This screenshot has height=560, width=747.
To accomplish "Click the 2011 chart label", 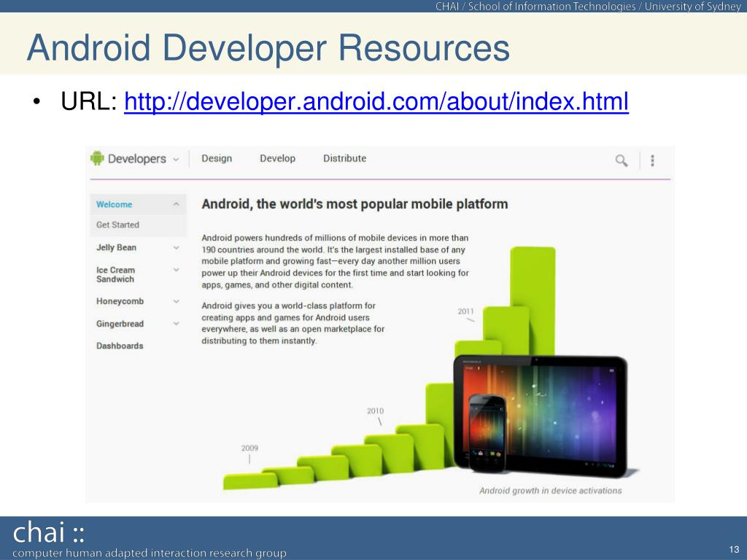I will (466, 311).
